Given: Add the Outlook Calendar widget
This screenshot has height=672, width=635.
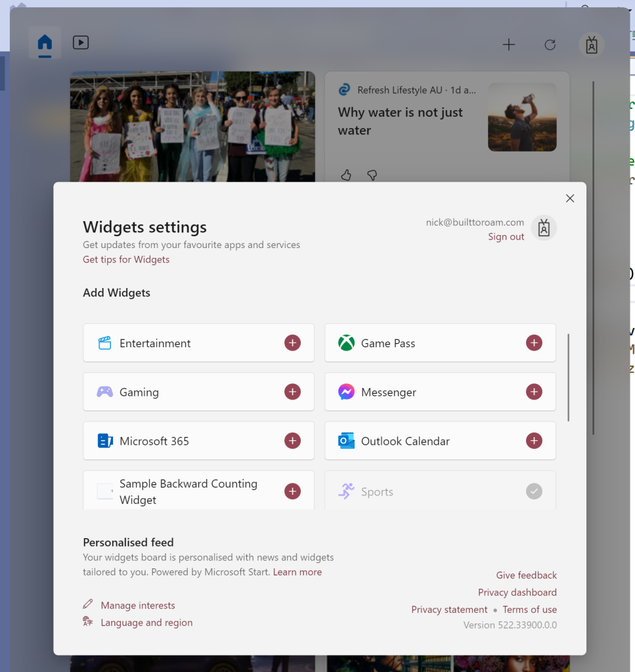Looking at the screenshot, I should (x=534, y=440).
